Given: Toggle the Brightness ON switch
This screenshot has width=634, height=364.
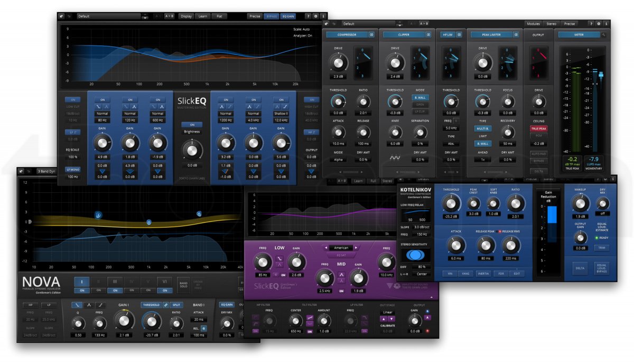Looking at the screenshot, I should tap(192, 124).
